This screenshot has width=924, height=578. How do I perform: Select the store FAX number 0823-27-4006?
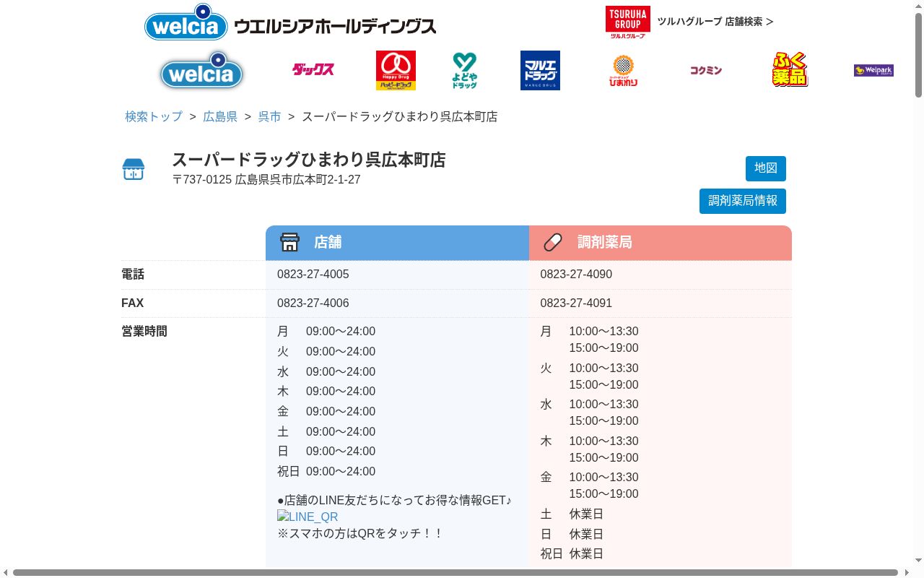[313, 303]
